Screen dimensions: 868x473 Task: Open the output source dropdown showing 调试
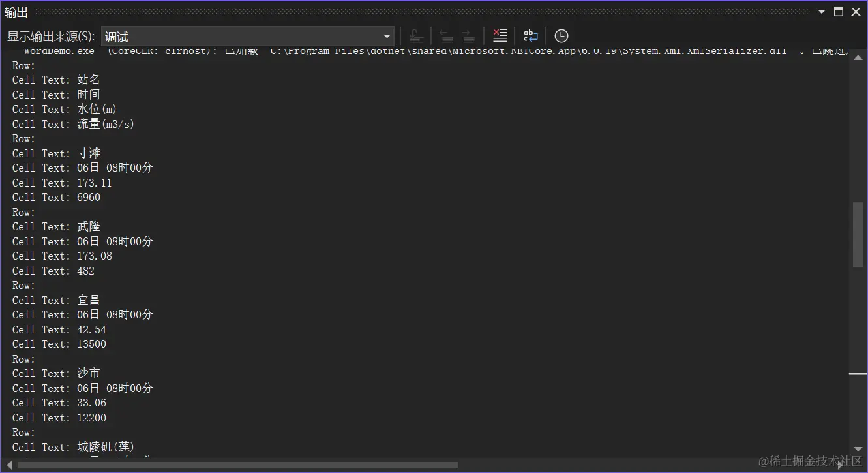[x=248, y=37]
